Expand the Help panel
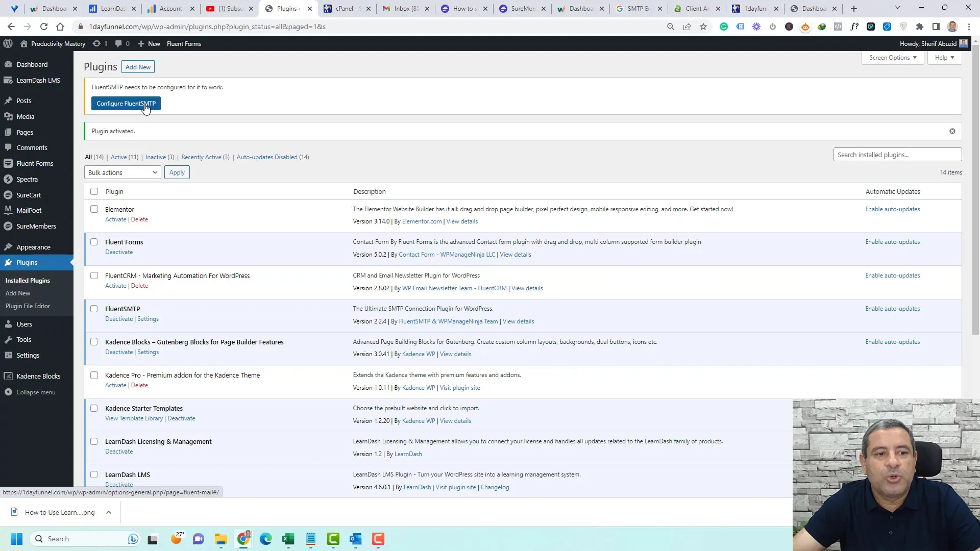 pyautogui.click(x=944, y=58)
